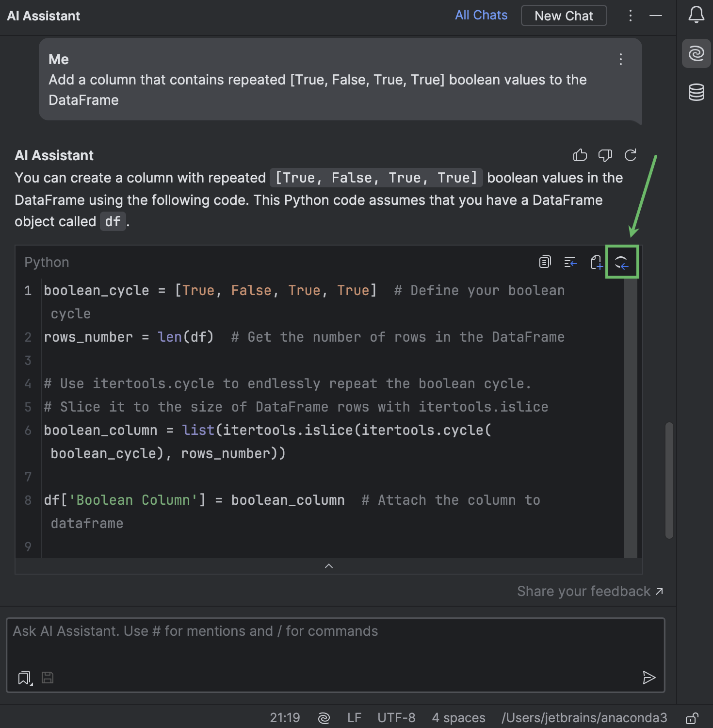
Task: Open the prompt library dropdown
Action: [x=23, y=678]
